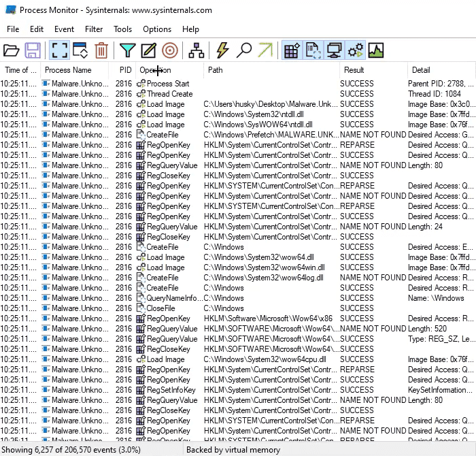Click the path C:\Windows\System32\ntdll.dll
The image size is (476, 456).
click(254, 114)
